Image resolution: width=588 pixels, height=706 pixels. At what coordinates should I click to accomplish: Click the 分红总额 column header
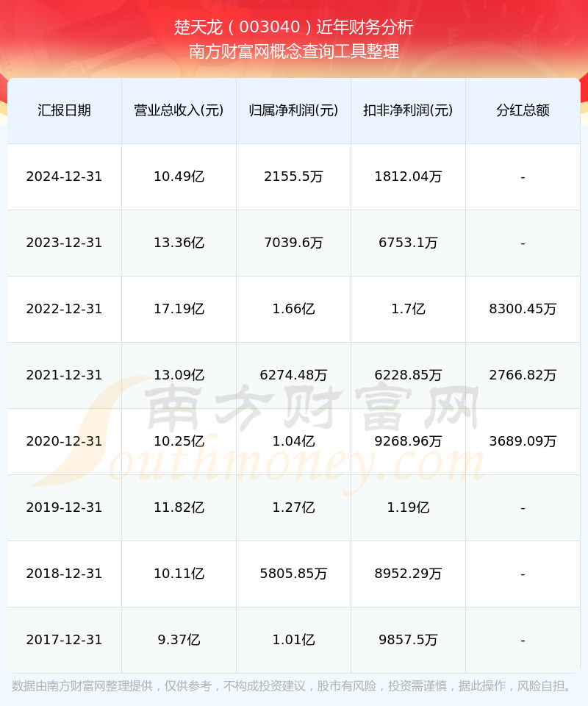(x=523, y=110)
